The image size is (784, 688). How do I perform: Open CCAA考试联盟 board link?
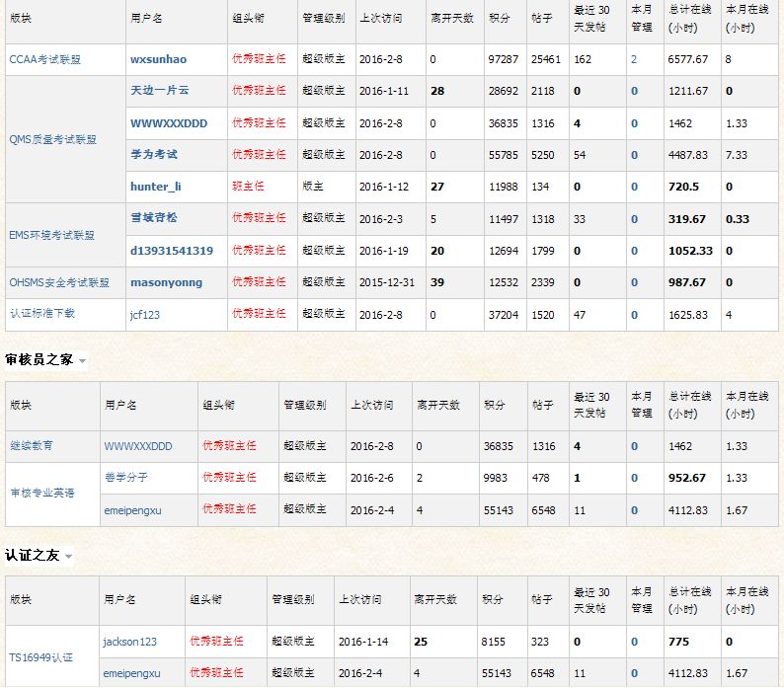pos(45,59)
